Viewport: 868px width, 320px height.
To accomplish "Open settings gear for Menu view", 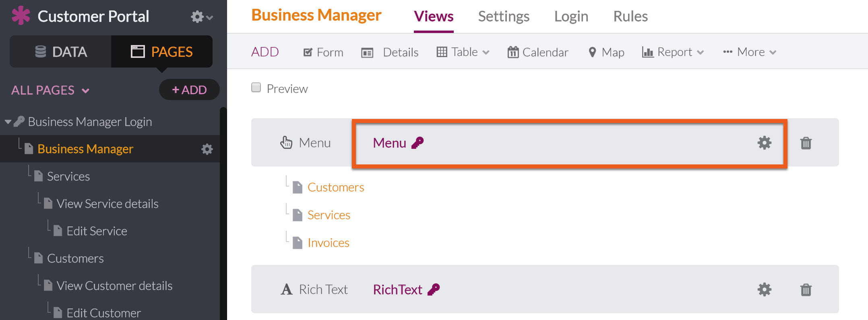I will [764, 143].
